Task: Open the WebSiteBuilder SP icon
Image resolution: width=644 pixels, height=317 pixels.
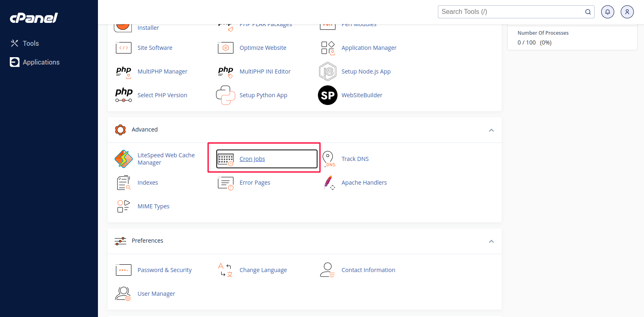Action: coord(327,95)
